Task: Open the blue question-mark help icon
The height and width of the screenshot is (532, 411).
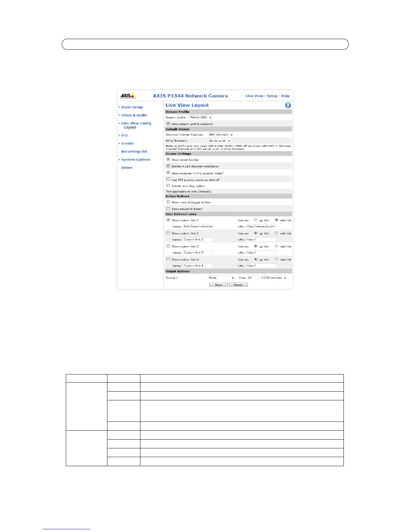Action: 288,105
